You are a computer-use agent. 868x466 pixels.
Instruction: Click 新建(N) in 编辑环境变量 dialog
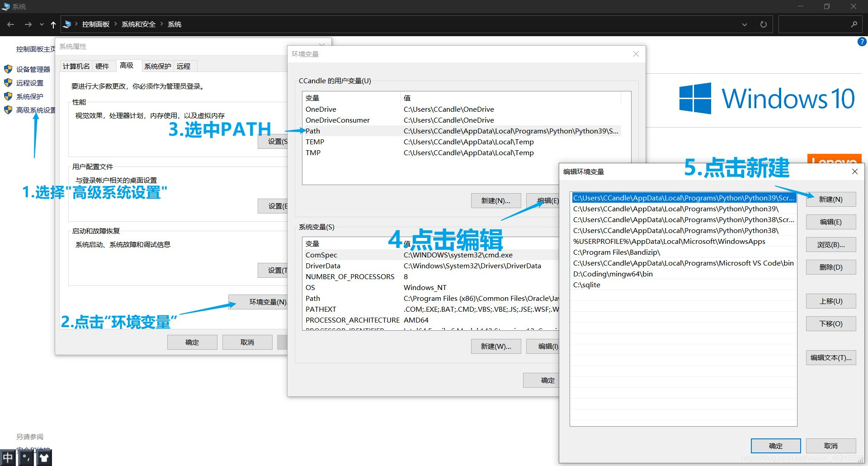[x=831, y=199]
